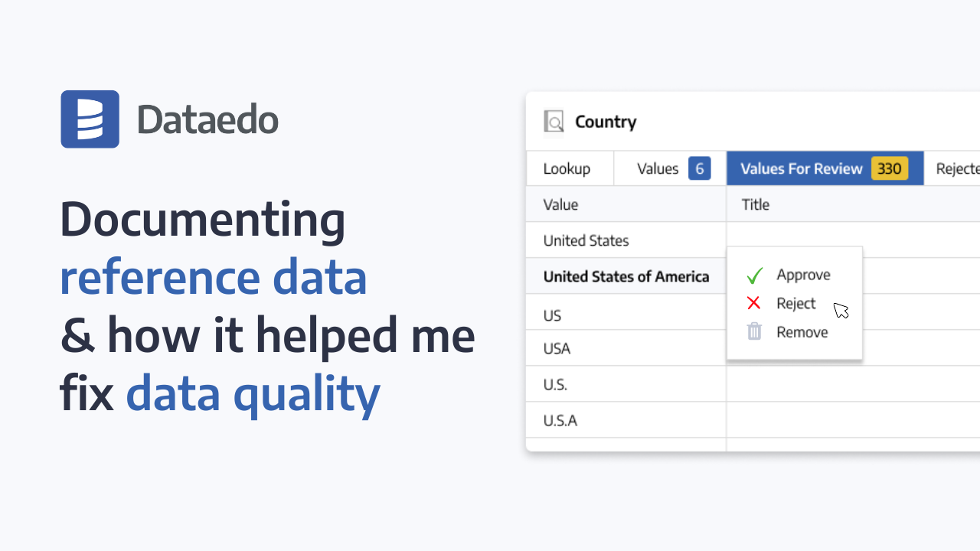Select the Values For Review tab
The height and width of the screenshot is (551, 980).
(801, 169)
